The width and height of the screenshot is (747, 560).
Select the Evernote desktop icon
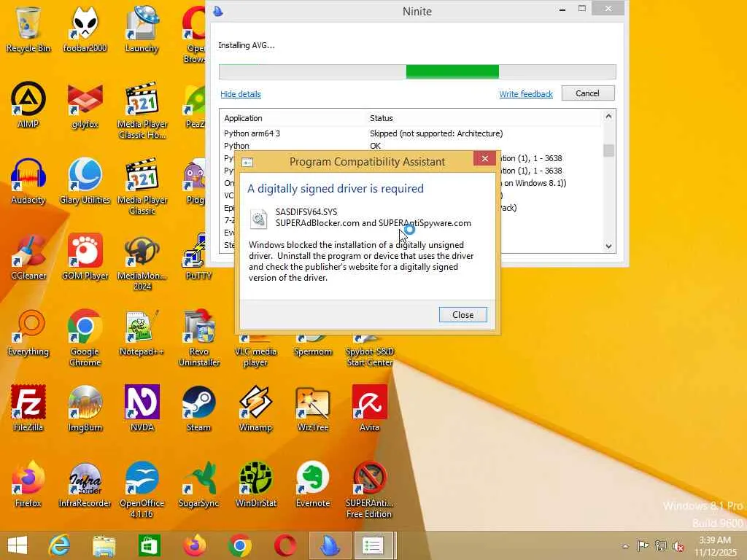coord(312,484)
